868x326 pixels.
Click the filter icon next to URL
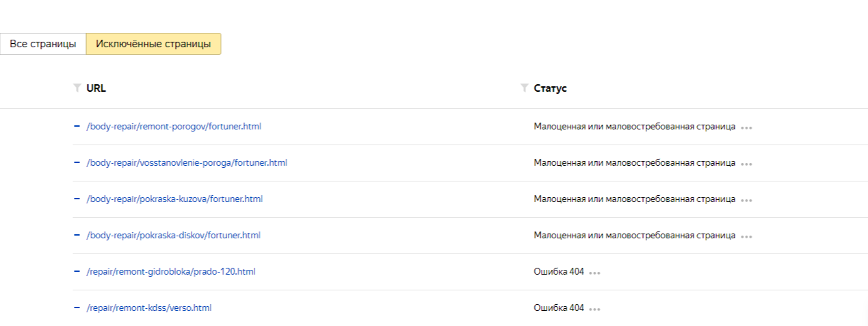coord(77,88)
